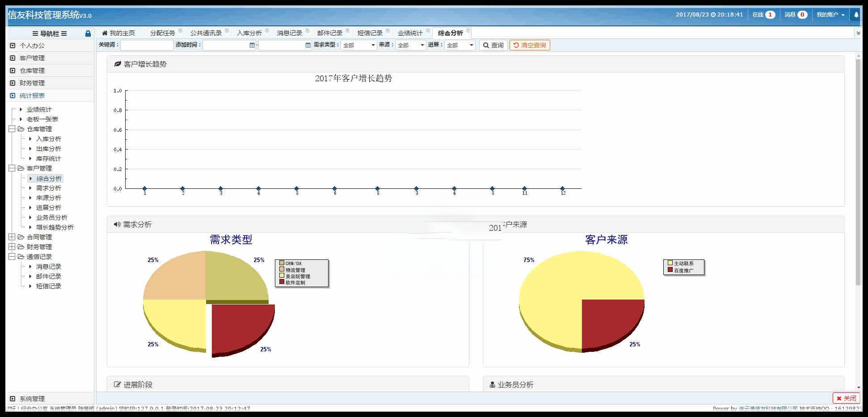Close the 邮件记录 tab
Screen dimensions: 868x417
pyautogui.click(x=347, y=30)
